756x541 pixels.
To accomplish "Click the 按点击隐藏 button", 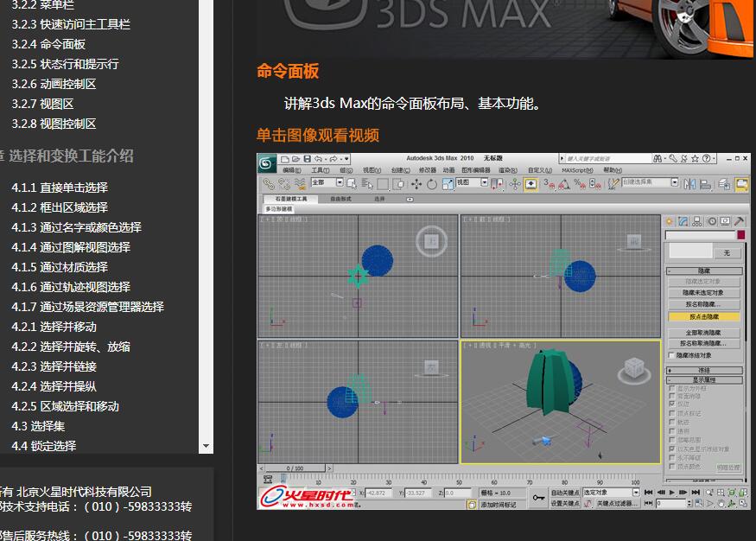I will click(704, 316).
